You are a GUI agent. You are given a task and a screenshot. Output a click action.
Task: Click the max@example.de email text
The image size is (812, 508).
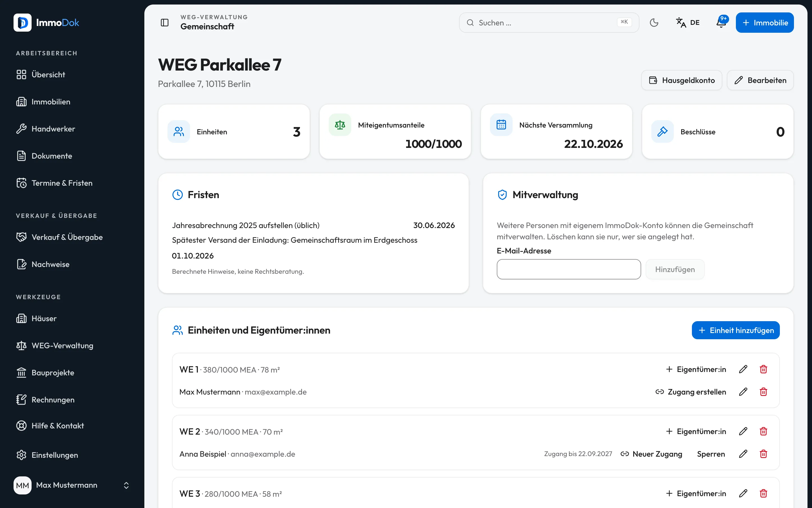275,392
